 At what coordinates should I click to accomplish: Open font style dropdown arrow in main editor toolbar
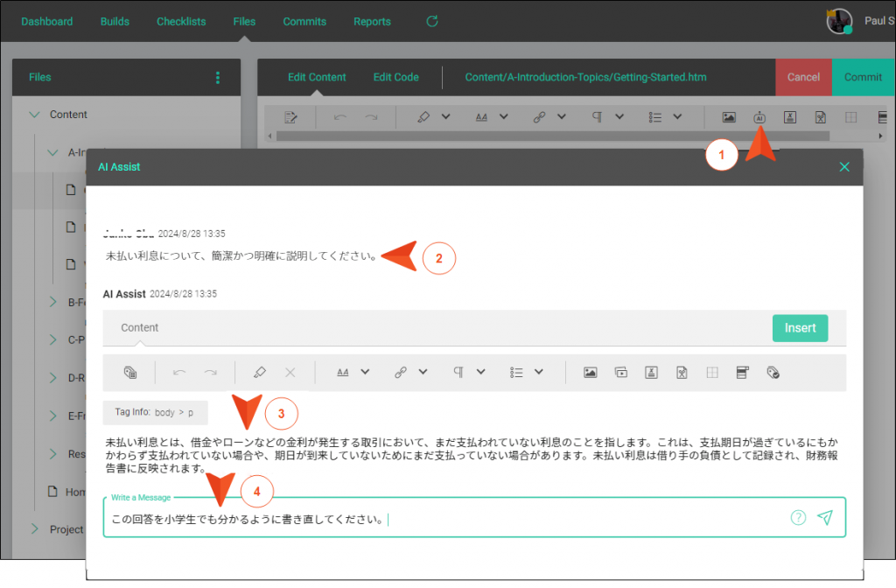[x=503, y=116]
